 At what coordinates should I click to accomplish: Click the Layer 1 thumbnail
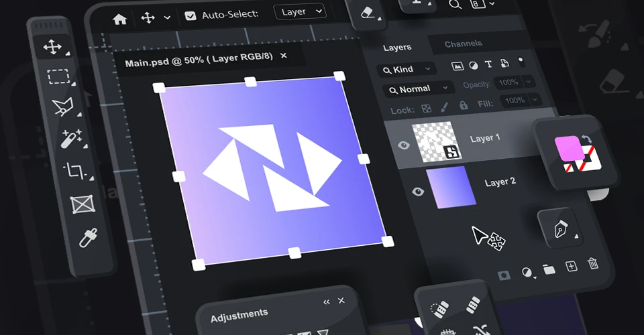[437, 141]
